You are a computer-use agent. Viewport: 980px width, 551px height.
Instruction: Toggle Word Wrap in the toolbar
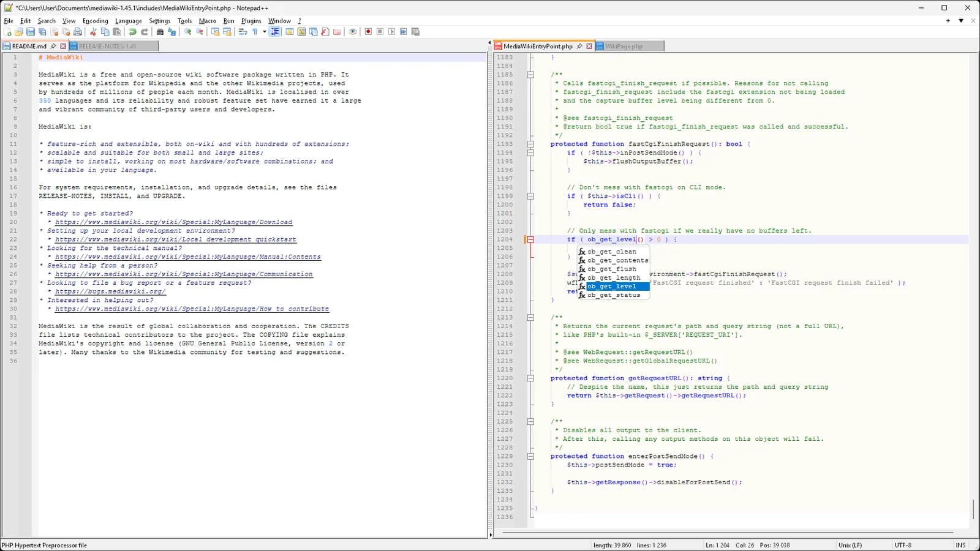(243, 32)
